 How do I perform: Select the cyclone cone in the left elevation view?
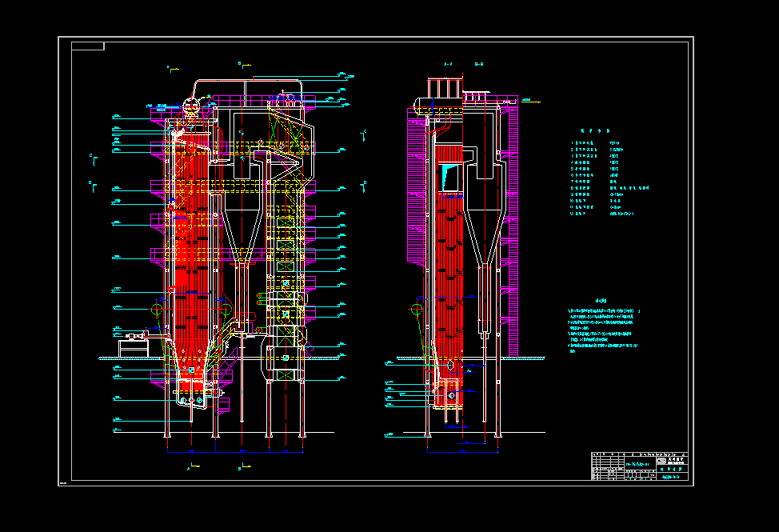242,236
